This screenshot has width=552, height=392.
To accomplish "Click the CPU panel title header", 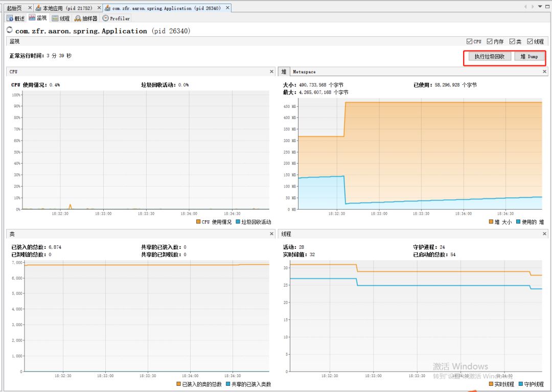I will tap(13, 72).
